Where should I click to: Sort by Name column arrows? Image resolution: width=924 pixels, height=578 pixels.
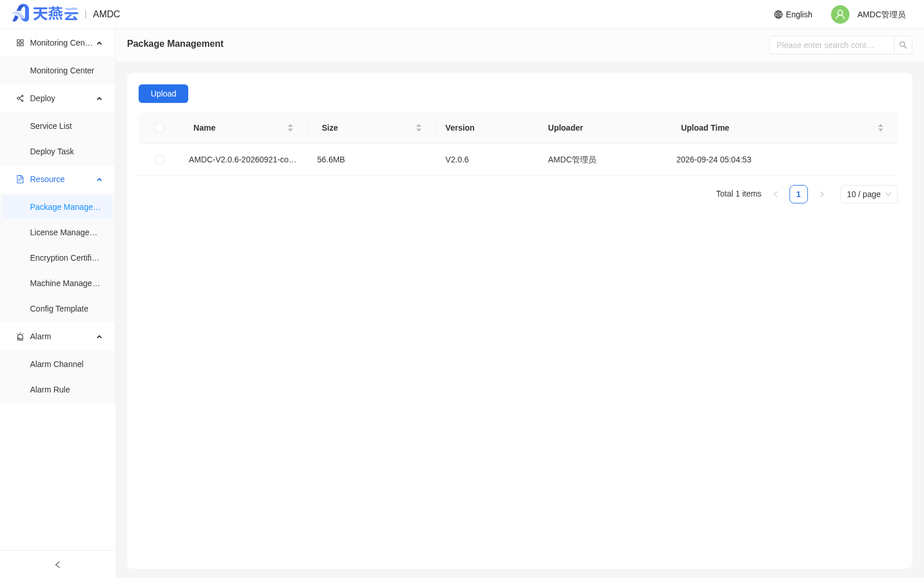click(290, 128)
